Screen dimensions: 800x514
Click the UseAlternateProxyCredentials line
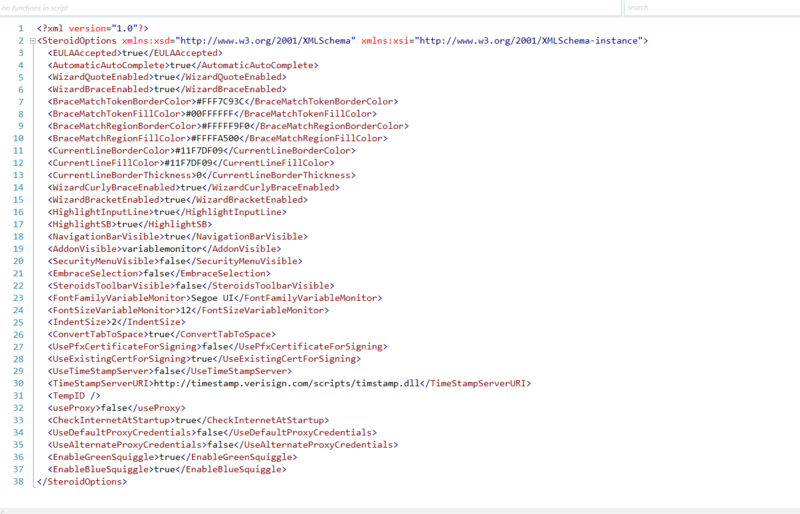tap(223, 445)
